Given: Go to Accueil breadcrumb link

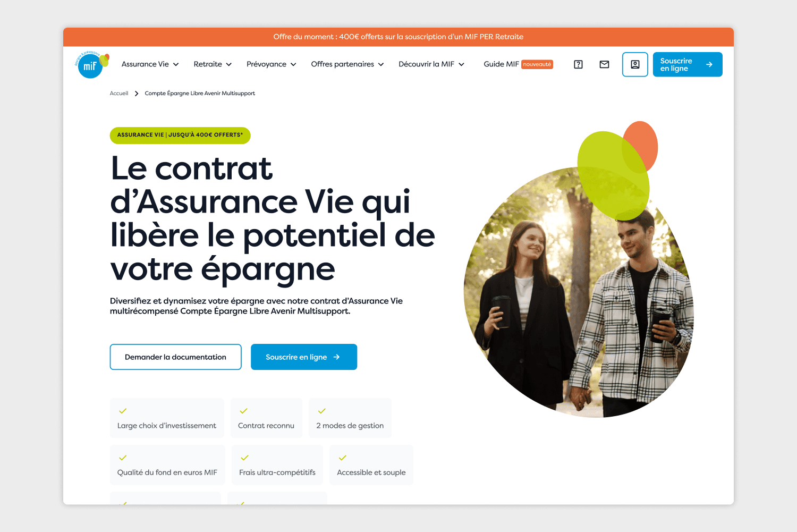Looking at the screenshot, I should point(119,94).
